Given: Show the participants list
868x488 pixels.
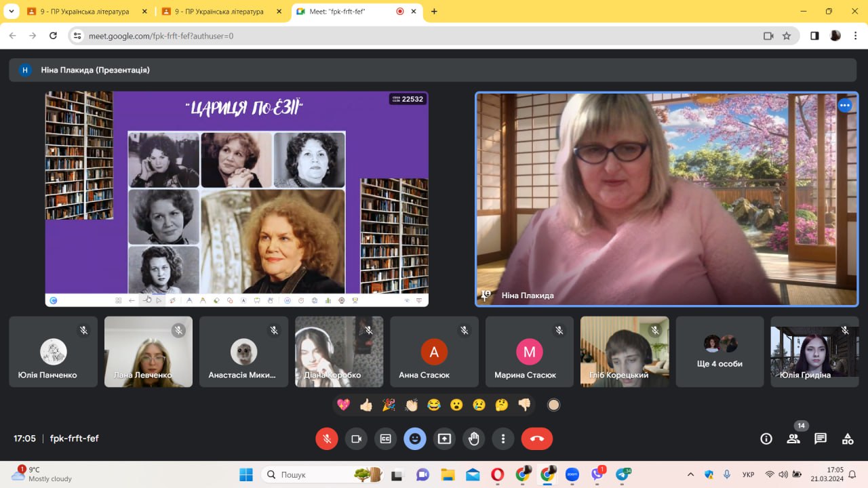Looking at the screenshot, I should (793, 439).
